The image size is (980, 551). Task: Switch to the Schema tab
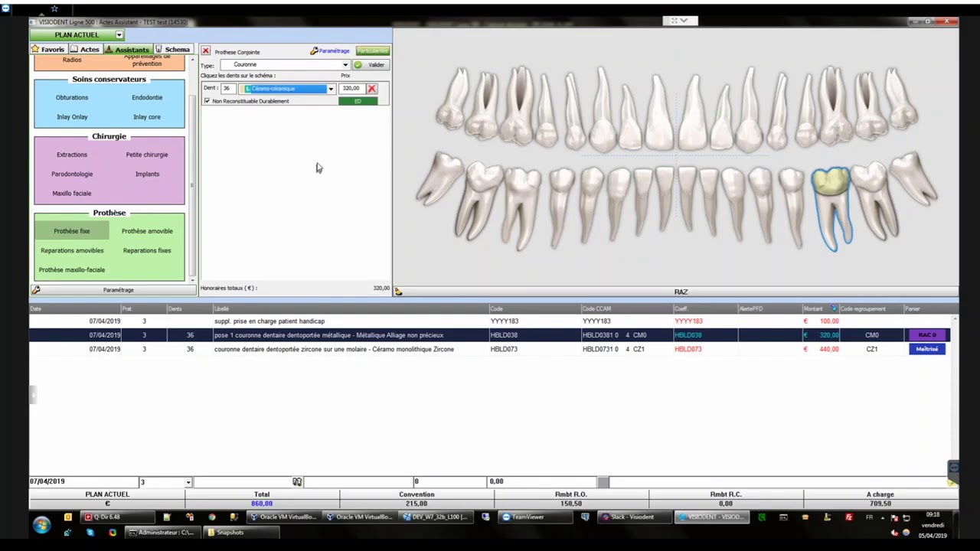172,50
